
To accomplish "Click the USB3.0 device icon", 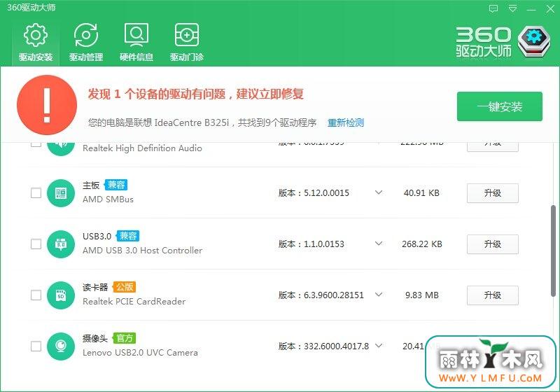I will point(61,244).
